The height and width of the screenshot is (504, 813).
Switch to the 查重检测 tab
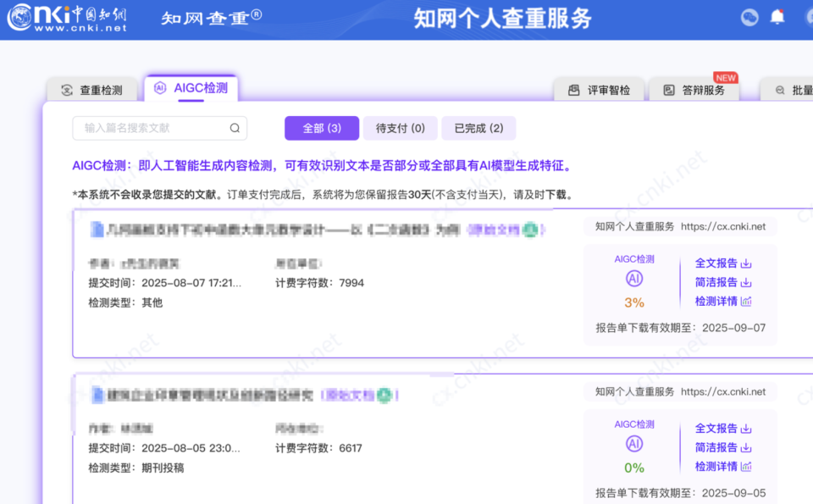click(91, 87)
